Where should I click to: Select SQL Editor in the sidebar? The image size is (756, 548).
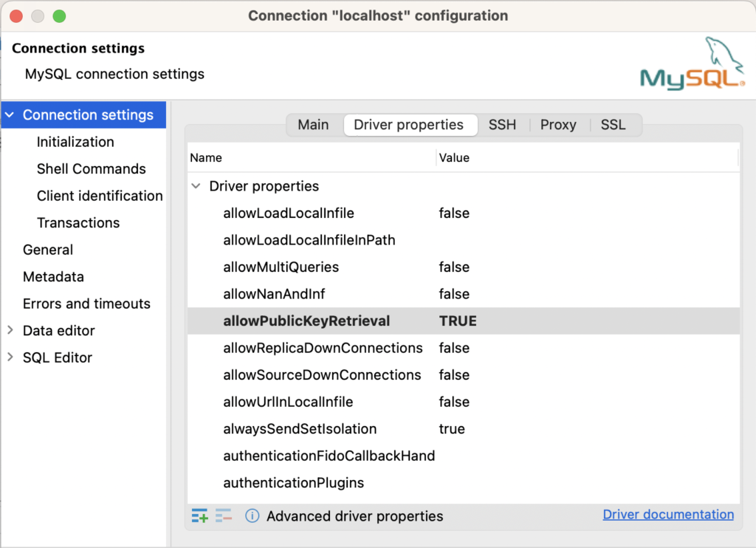pos(58,357)
